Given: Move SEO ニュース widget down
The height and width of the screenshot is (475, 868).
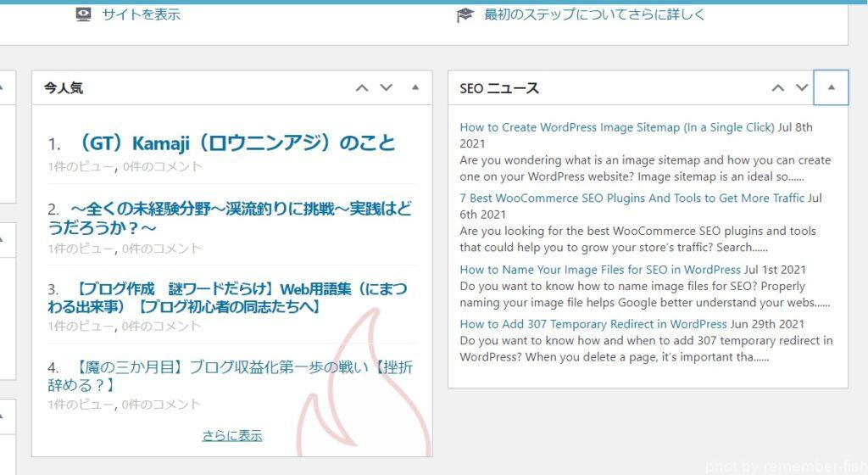Looking at the screenshot, I should [x=803, y=87].
